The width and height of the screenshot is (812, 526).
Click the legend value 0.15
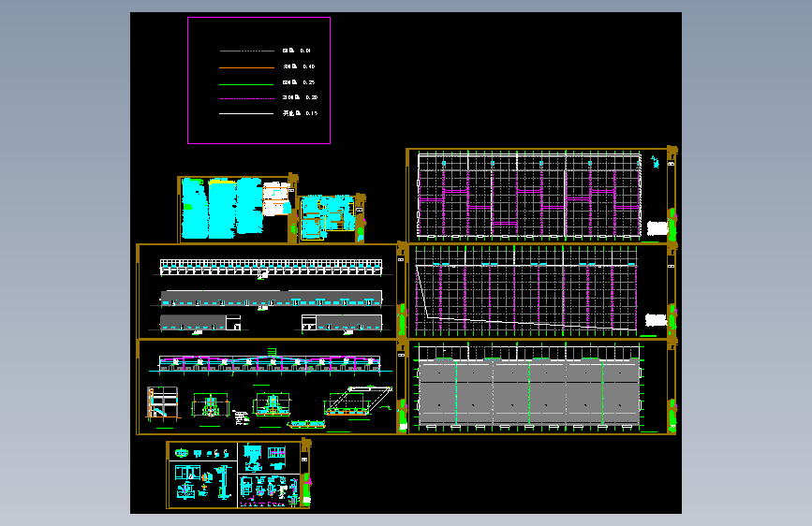[312, 113]
